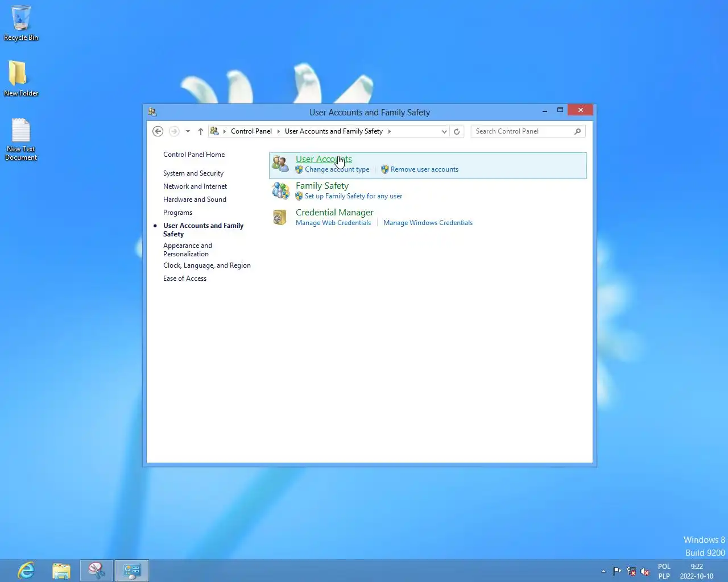
Task: Select the New Text Document desktop icon
Action: pos(21,140)
